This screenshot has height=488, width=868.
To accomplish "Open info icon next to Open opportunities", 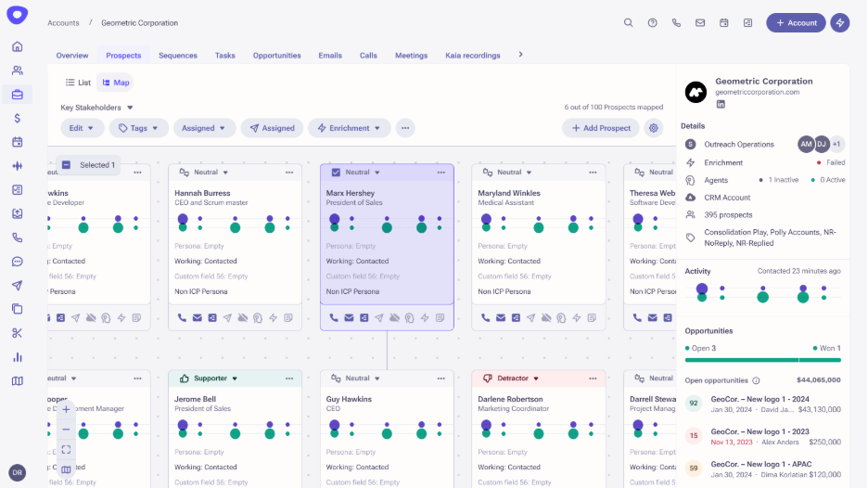I will [x=756, y=380].
